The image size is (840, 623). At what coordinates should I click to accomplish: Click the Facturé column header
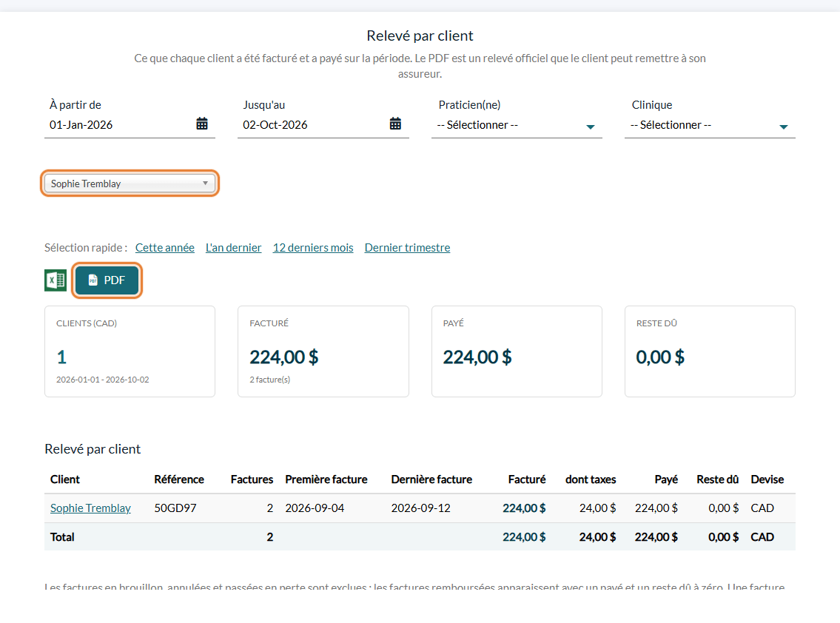click(527, 479)
